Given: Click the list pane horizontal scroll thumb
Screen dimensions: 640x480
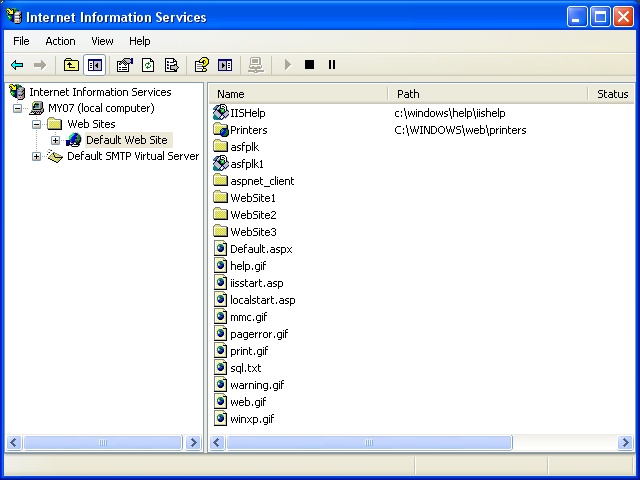Looking at the screenshot, I should click(369, 442).
